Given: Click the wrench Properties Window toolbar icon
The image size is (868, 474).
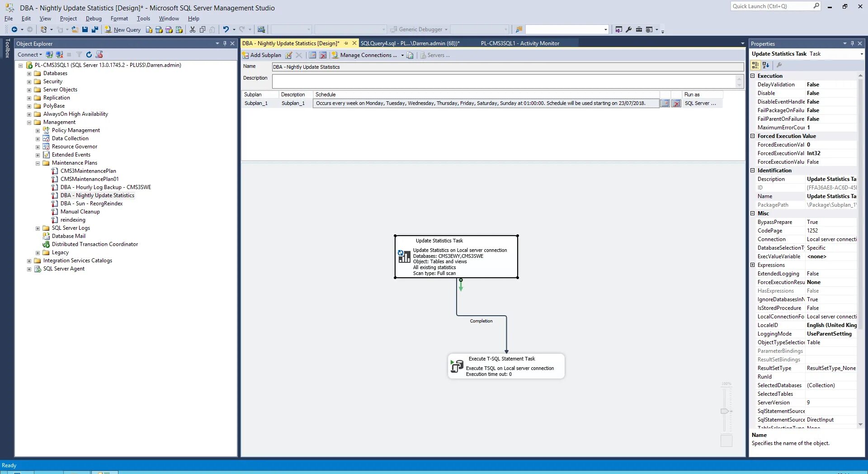Looking at the screenshot, I should pyautogui.click(x=629, y=29).
